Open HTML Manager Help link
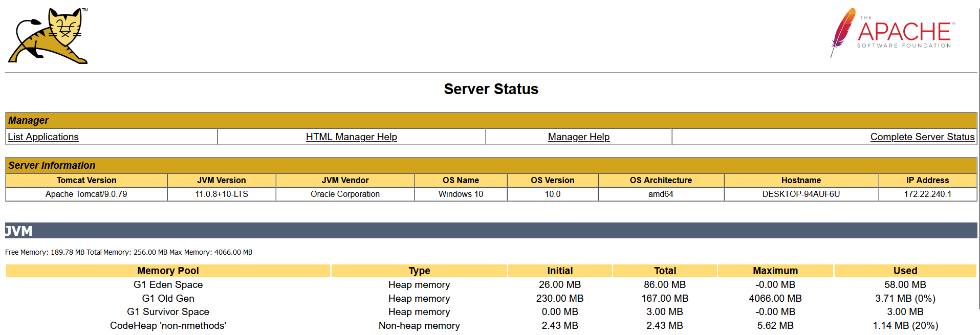 pos(351,137)
